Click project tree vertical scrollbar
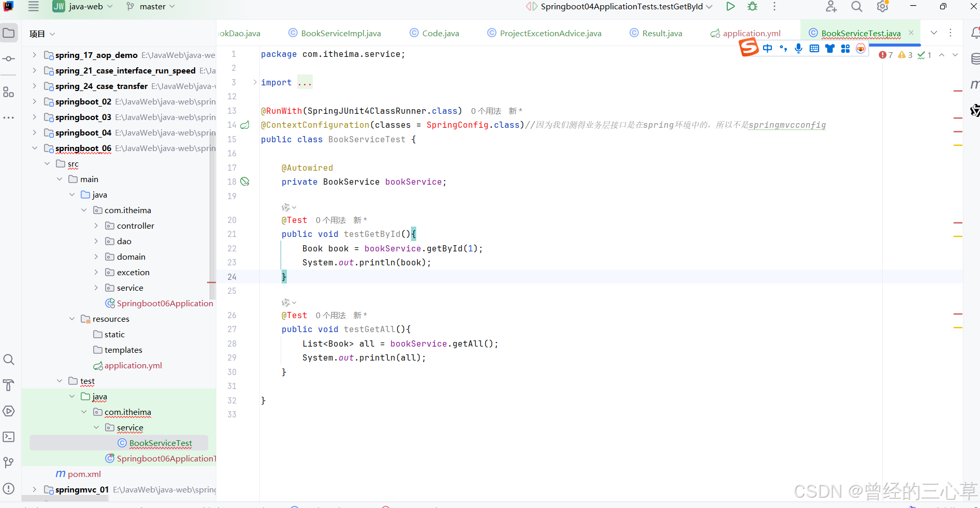This screenshot has height=508, width=980. point(212,217)
